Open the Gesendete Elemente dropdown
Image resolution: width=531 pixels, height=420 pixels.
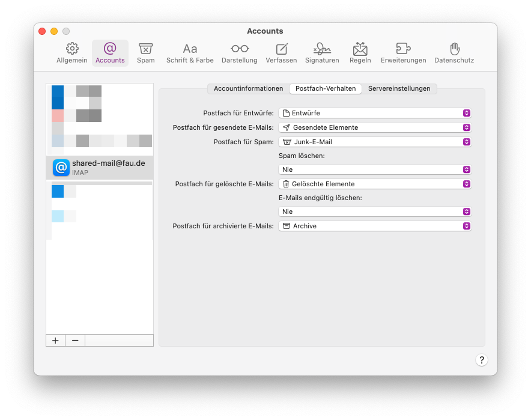(x=375, y=127)
